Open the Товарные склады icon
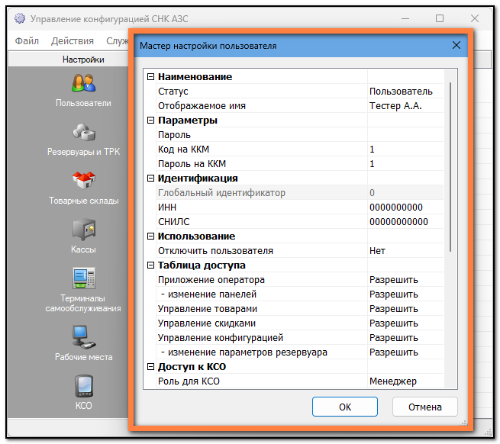 (x=84, y=181)
